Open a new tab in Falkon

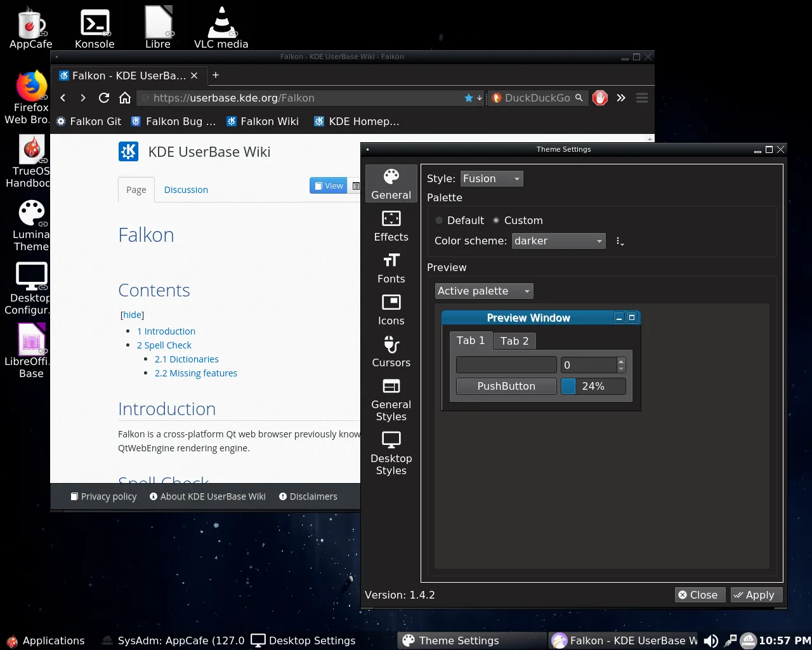216,75
